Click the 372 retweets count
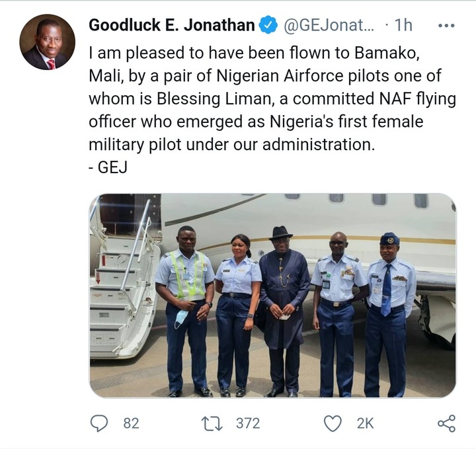Screen dimensions: 476x449 point(248,423)
